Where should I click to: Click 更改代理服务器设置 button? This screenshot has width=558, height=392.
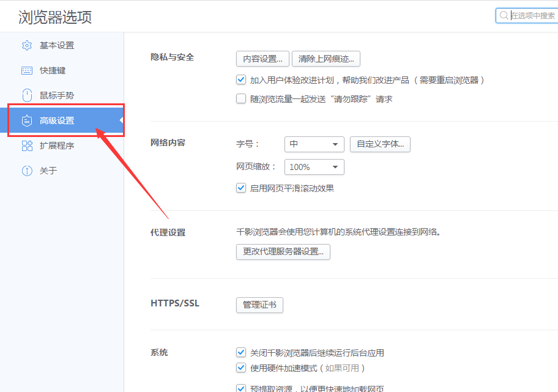click(283, 251)
